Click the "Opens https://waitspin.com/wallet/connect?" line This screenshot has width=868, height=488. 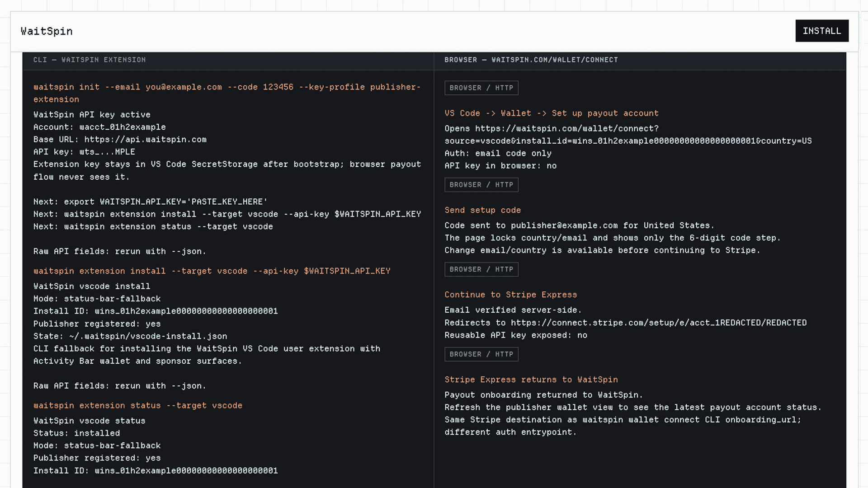click(x=552, y=128)
